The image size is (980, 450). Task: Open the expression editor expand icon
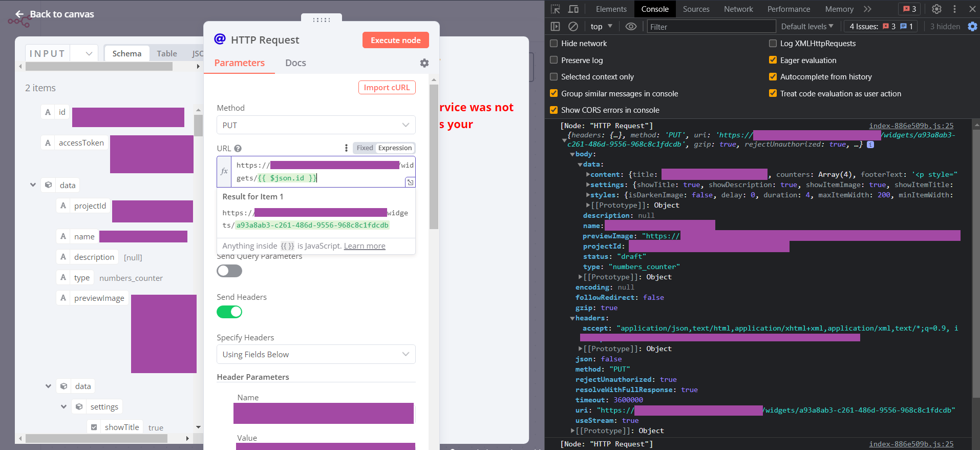coord(410,182)
